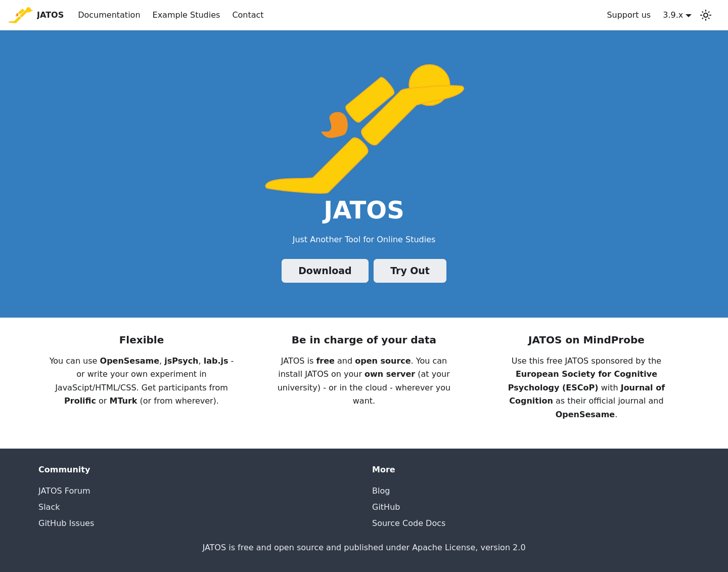
Task: Click the "Community" footer heading
Action: (64, 469)
